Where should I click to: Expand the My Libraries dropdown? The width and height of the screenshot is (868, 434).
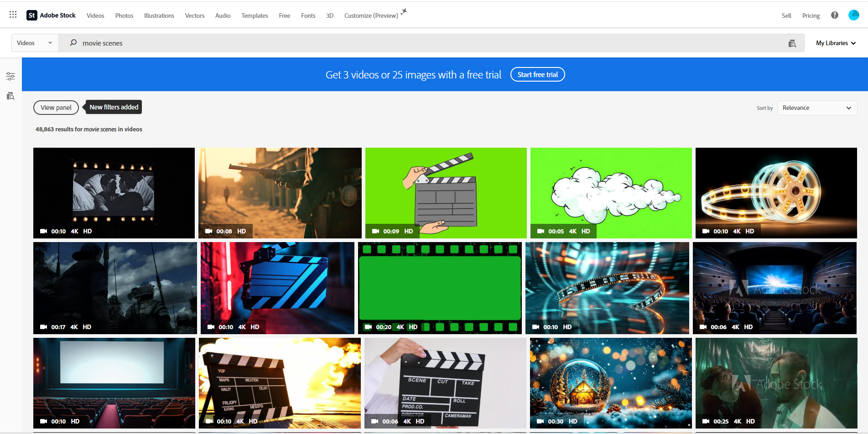click(x=835, y=43)
